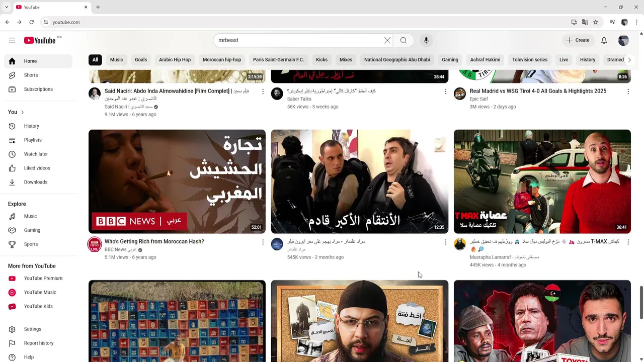Screen dimensions: 644x362
Task: Play the T-MAX 36:41 thumbnail
Action: [542, 182]
